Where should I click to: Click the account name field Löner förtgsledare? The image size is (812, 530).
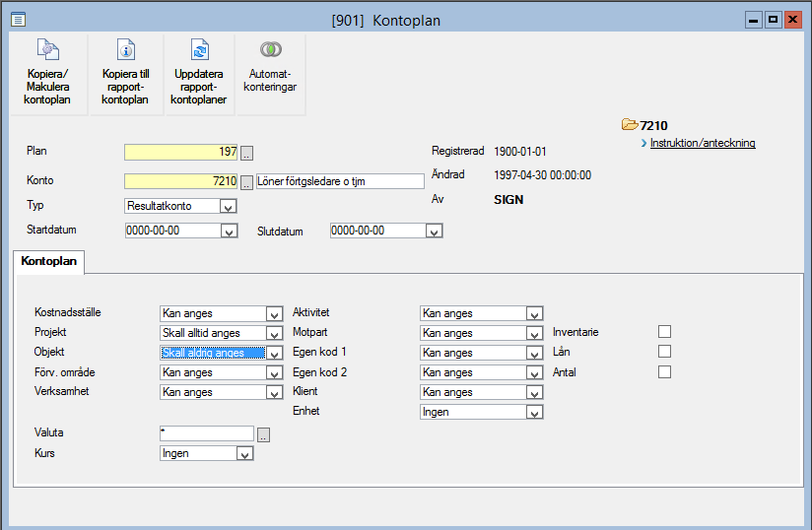[x=340, y=181]
